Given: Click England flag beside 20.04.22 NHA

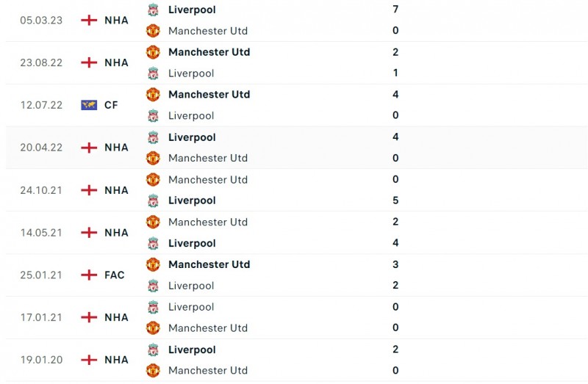Looking at the screenshot, I should tap(89, 148).
